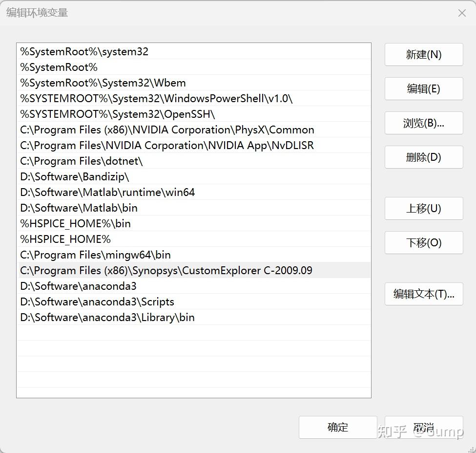
Task: Select Synopsys\CustomExplorer C-2009.09 entry
Action: click(x=194, y=270)
